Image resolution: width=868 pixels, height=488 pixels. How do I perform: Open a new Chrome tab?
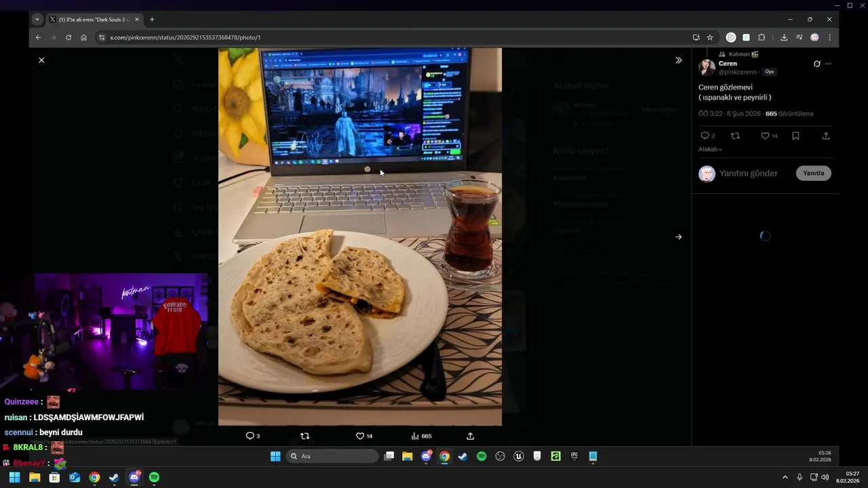point(152,20)
